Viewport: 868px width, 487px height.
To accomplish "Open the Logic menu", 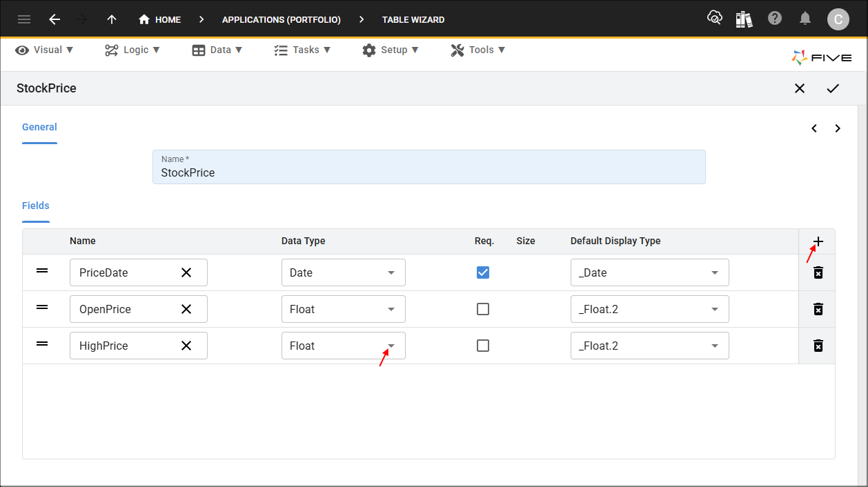I will pos(132,50).
